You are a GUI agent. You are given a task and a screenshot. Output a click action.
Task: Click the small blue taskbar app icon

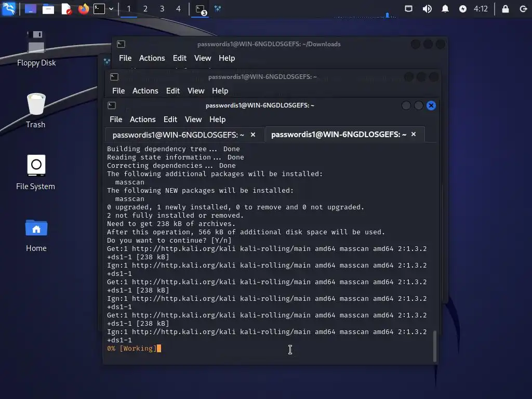218,9
